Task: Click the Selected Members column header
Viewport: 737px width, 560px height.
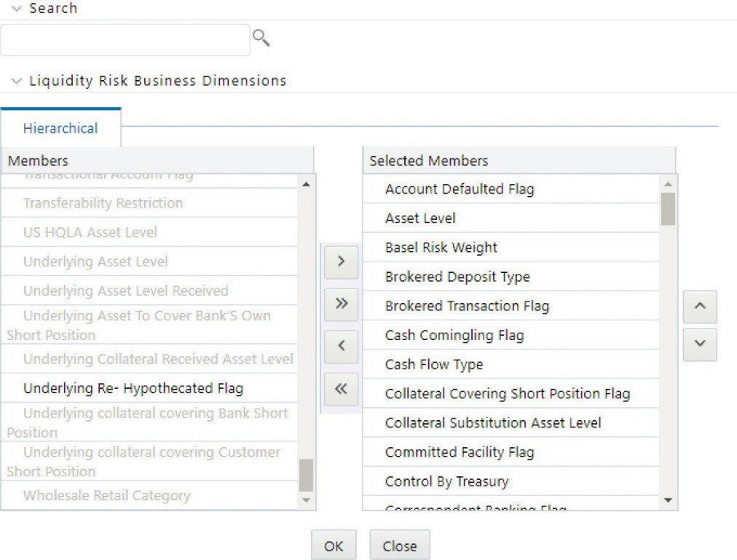Action: tap(519, 161)
